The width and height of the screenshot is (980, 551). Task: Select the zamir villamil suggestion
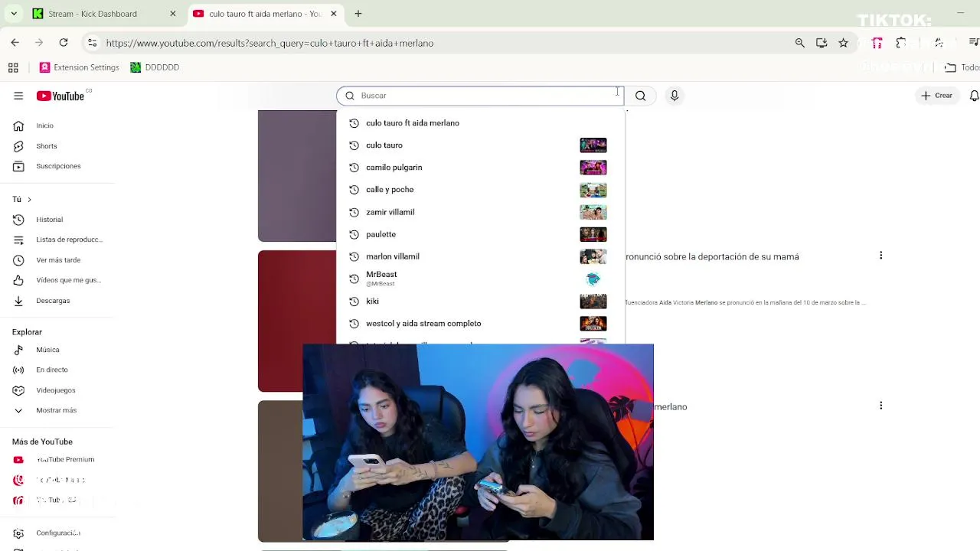tap(480, 212)
